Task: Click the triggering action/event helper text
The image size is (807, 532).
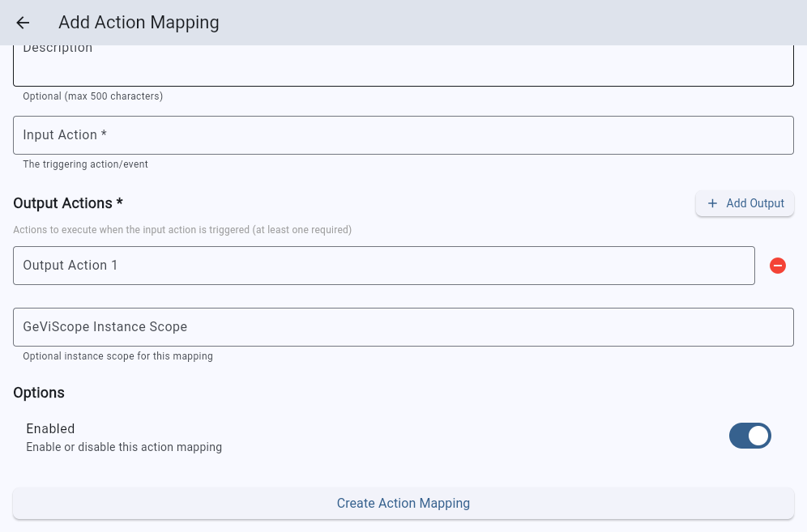Action: click(x=85, y=164)
